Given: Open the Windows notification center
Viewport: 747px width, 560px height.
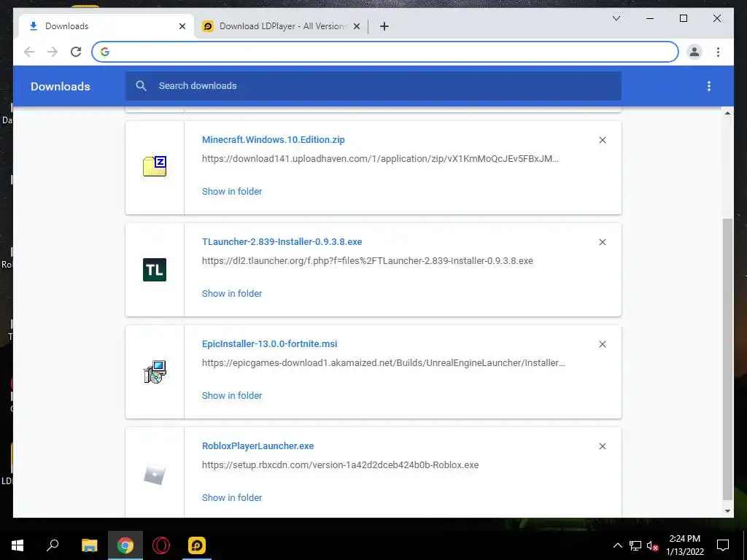Looking at the screenshot, I should click(723, 545).
